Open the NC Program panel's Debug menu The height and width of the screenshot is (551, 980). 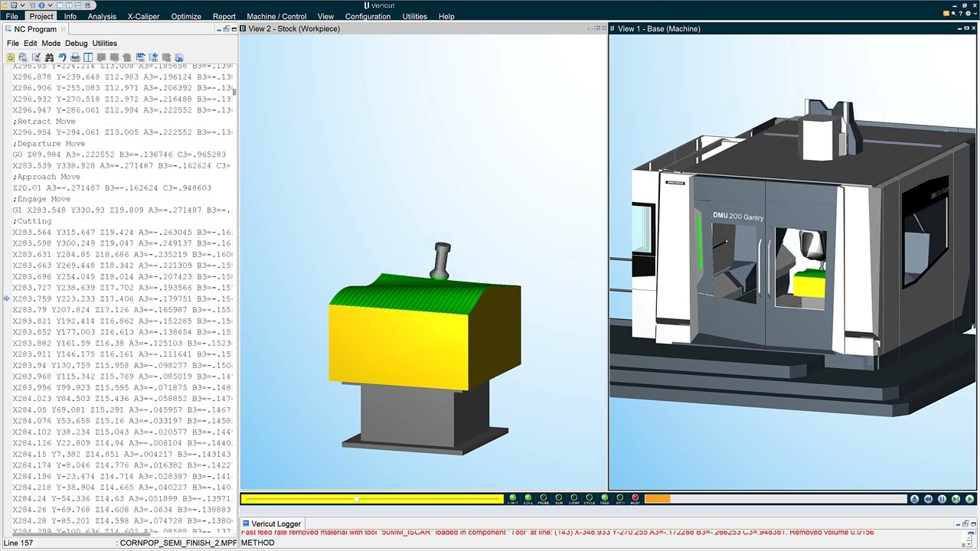(x=76, y=44)
